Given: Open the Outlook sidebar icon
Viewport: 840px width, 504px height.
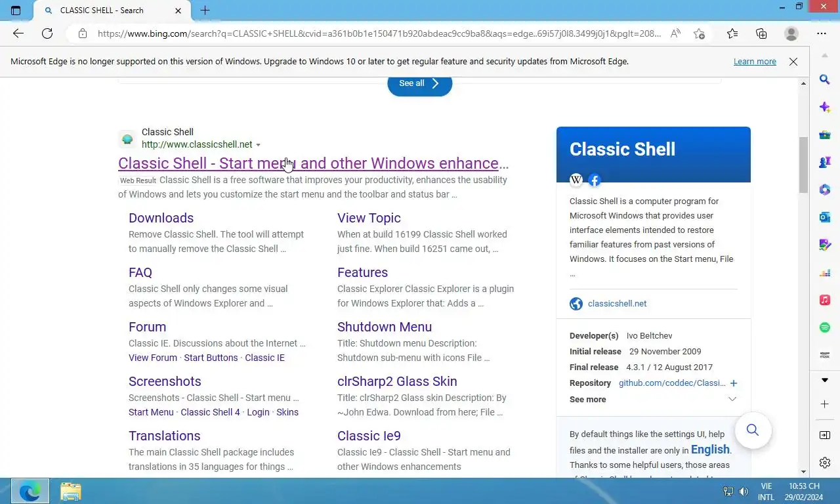Looking at the screenshot, I should tap(825, 217).
